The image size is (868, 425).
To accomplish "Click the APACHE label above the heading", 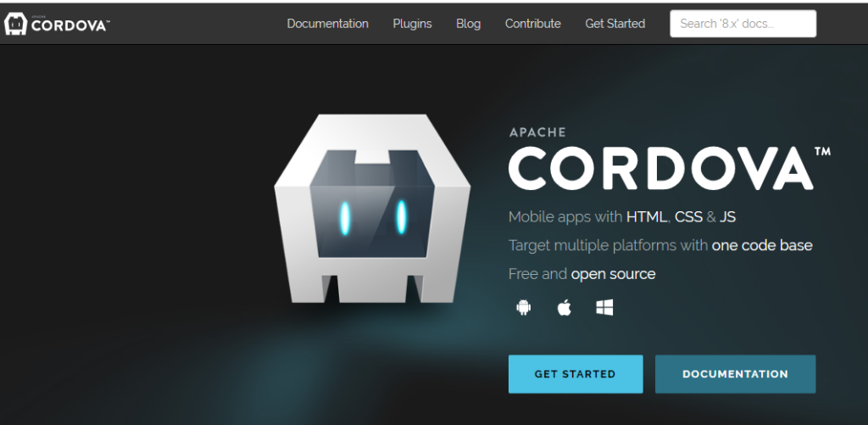I will pyautogui.click(x=537, y=132).
